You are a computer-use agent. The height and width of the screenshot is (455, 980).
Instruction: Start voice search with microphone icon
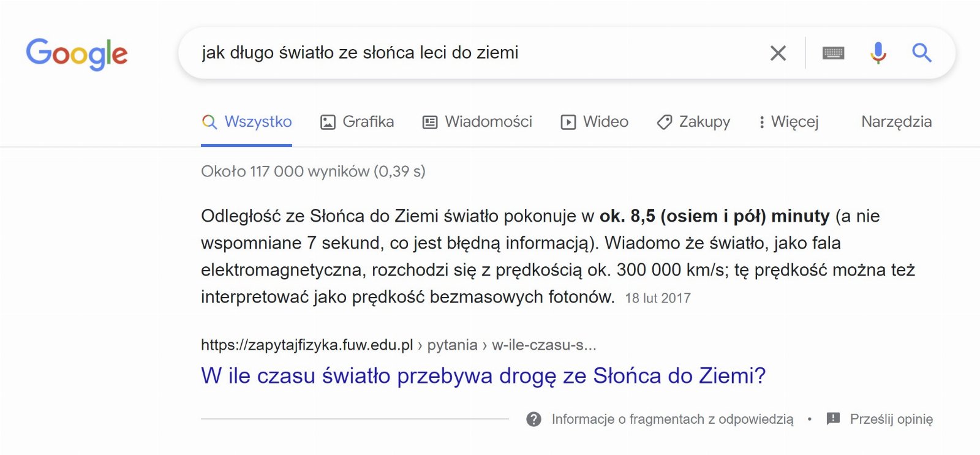pyautogui.click(x=878, y=53)
